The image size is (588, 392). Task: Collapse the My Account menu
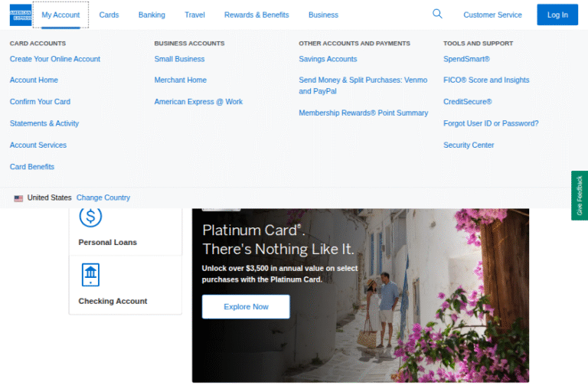(60, 15)
